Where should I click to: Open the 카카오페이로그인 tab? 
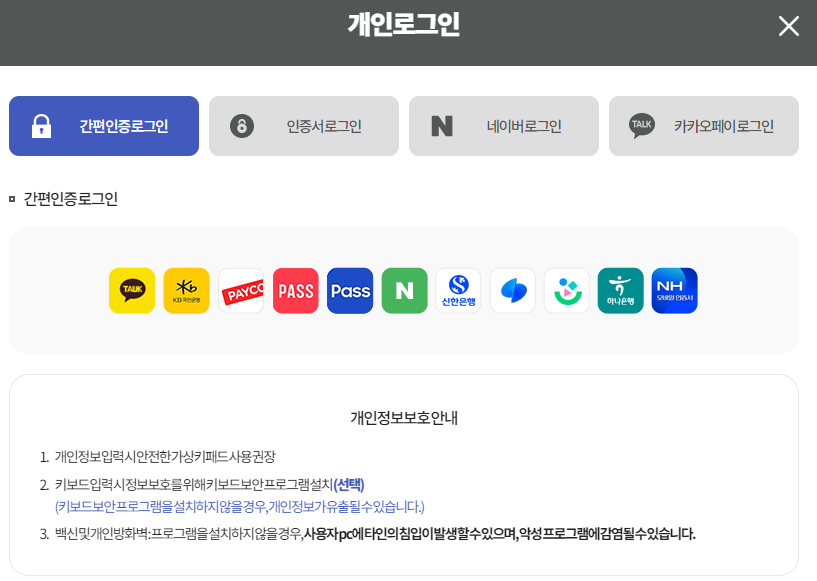[704, 126]
